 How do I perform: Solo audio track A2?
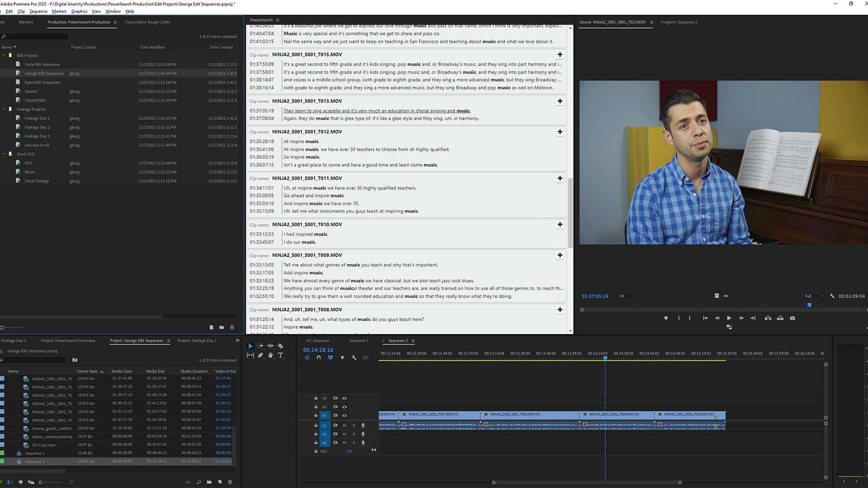click(354, 434)
